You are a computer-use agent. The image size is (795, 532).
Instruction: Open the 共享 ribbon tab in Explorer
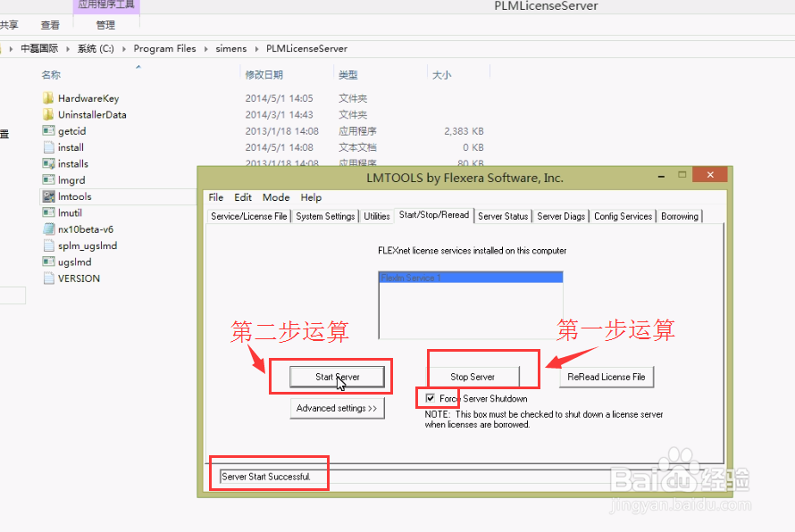(9, 25)
